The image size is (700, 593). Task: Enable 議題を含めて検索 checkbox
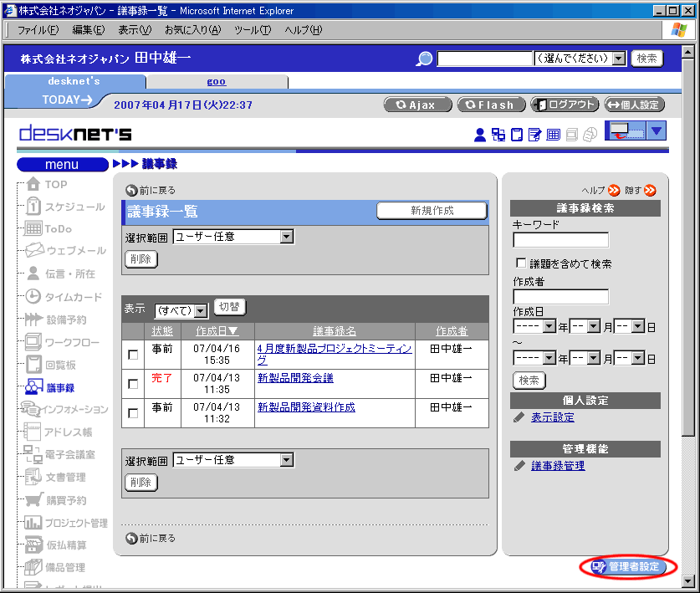[x=520, y=263]
